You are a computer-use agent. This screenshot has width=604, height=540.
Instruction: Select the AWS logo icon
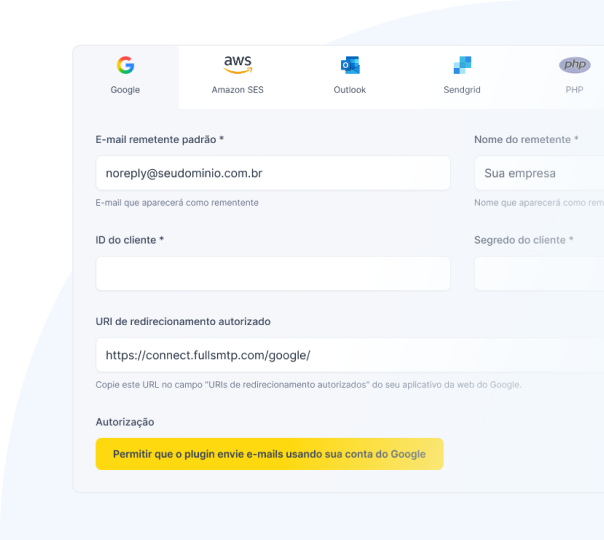tap(238, 64)
